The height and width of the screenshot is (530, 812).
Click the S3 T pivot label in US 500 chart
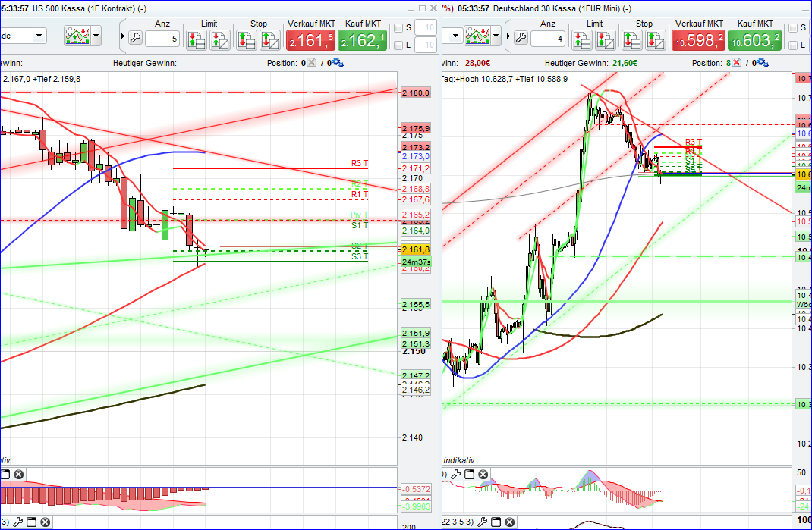click(360, 256)
